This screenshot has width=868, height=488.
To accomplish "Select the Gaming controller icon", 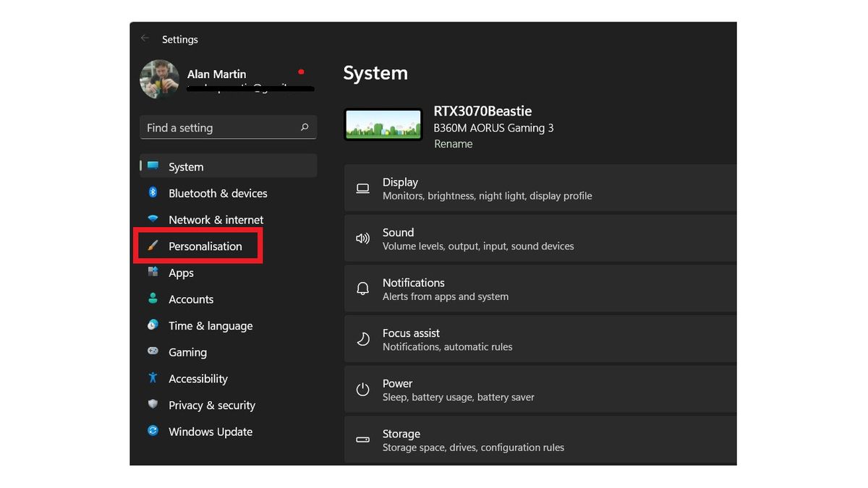I will click(x=153, y=352).
